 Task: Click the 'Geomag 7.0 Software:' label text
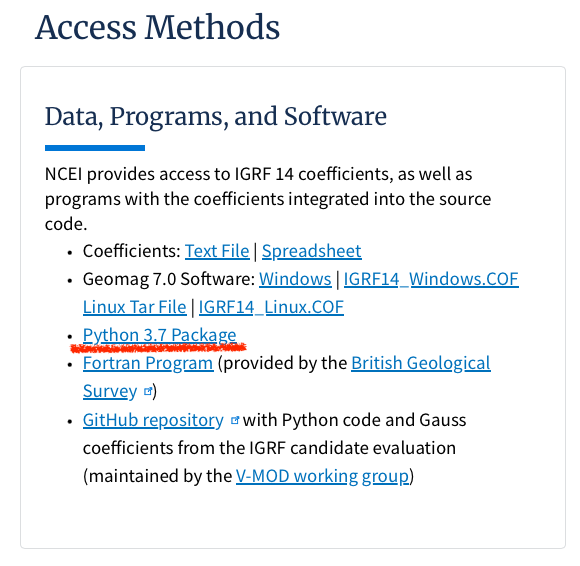(169, 279)
